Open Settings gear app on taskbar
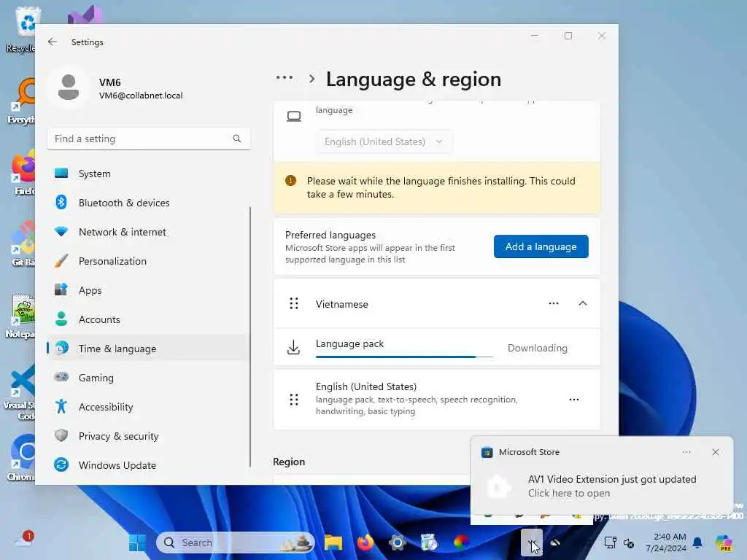 pyautogui.click(x=398, y=542)
